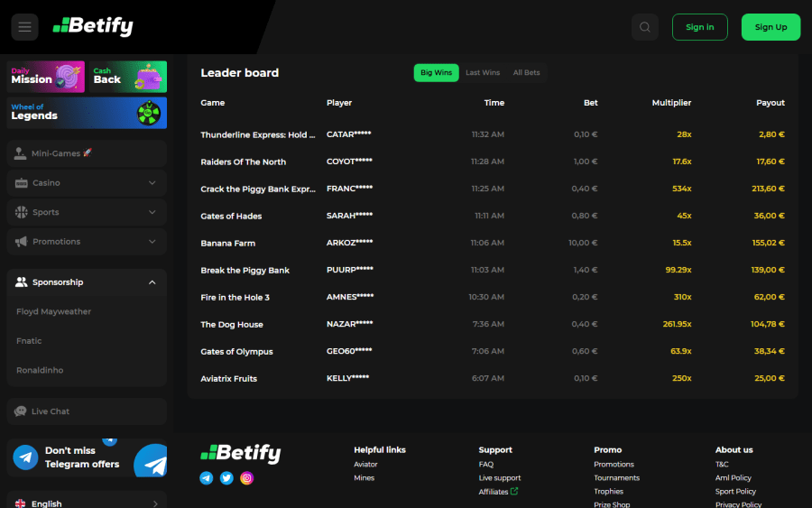Open the search magnifier icon
This screenshot has height=508, width=812.
coord(645,27)
